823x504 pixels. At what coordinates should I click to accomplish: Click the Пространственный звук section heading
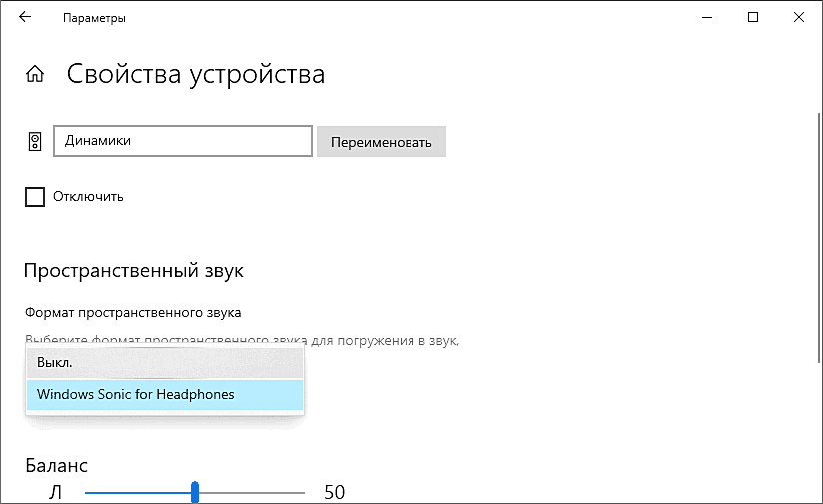pos(133,271)
